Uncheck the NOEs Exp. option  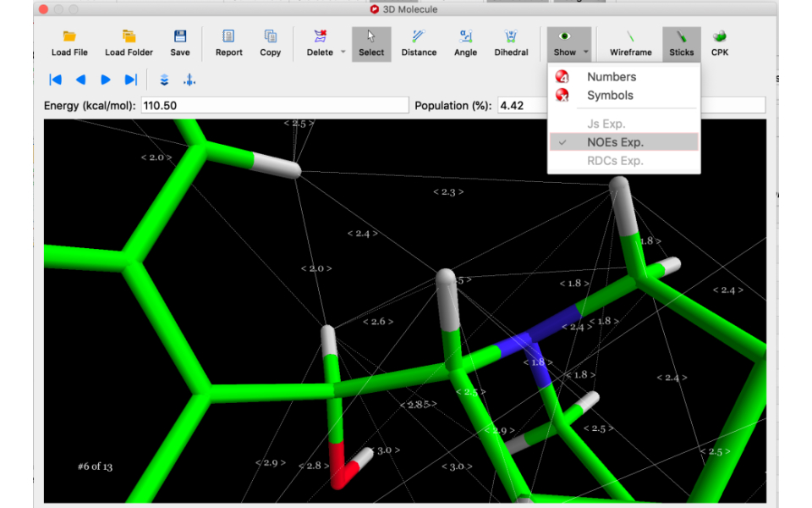pos(615,142)
